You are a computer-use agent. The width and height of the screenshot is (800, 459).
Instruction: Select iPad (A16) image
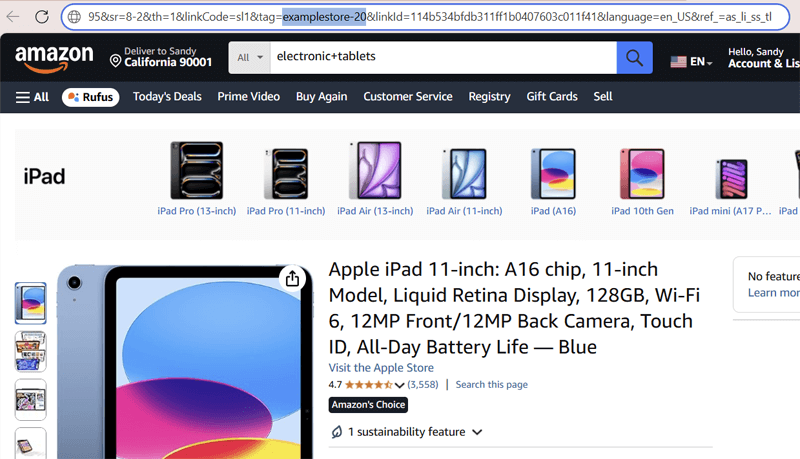tap(553, 173)
